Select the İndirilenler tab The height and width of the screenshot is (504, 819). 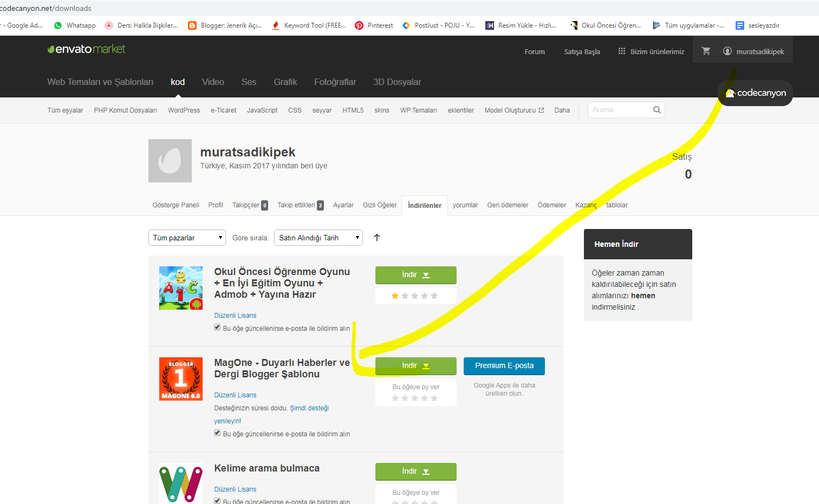coord(425,206)
